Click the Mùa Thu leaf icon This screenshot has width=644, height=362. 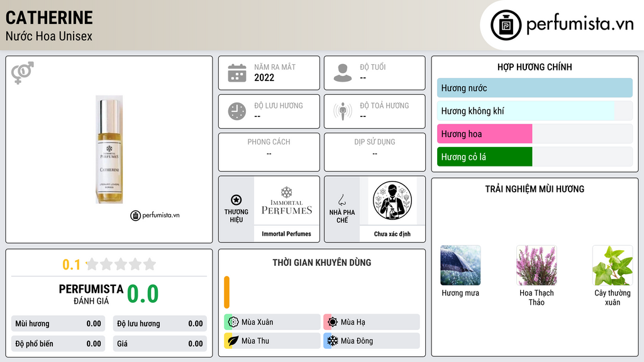tap(233, 341)
